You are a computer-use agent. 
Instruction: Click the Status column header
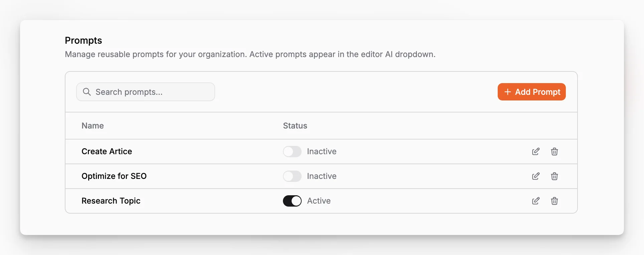(295, 126)
